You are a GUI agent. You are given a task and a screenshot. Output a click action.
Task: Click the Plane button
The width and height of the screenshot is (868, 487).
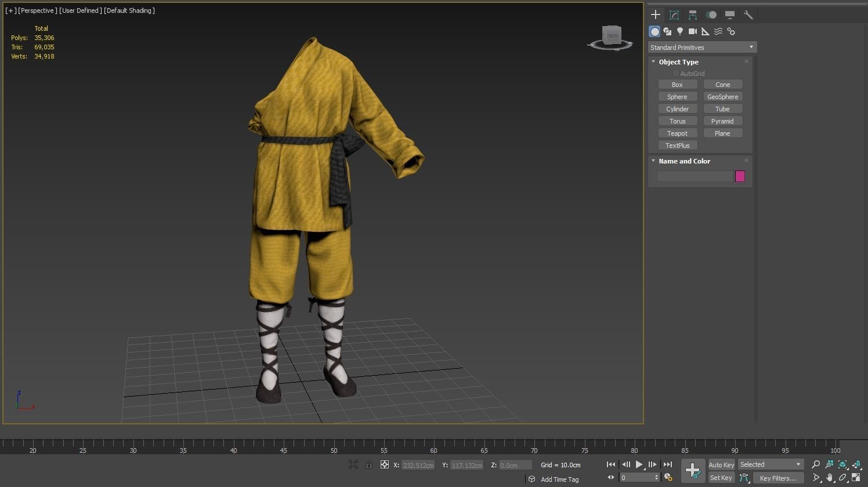723,133
